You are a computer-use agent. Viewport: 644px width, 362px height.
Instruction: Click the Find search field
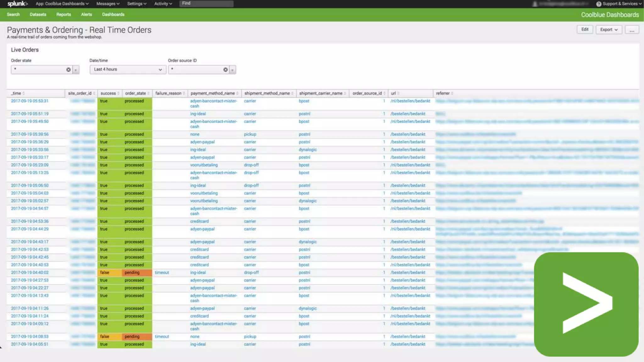(206, 3)
